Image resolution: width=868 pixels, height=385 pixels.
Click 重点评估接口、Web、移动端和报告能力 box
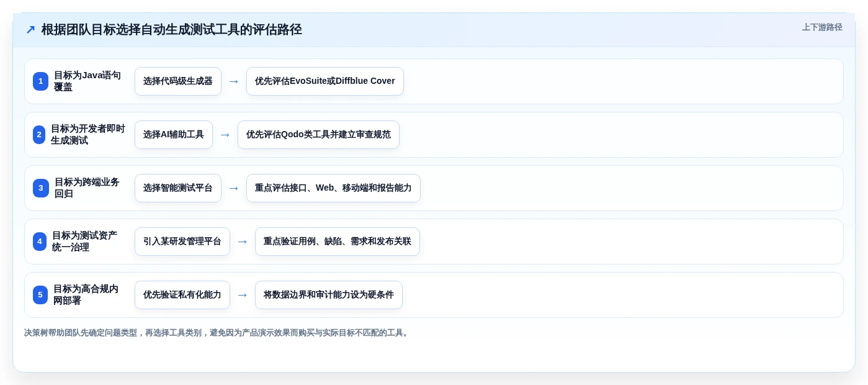tap(333, 188)
